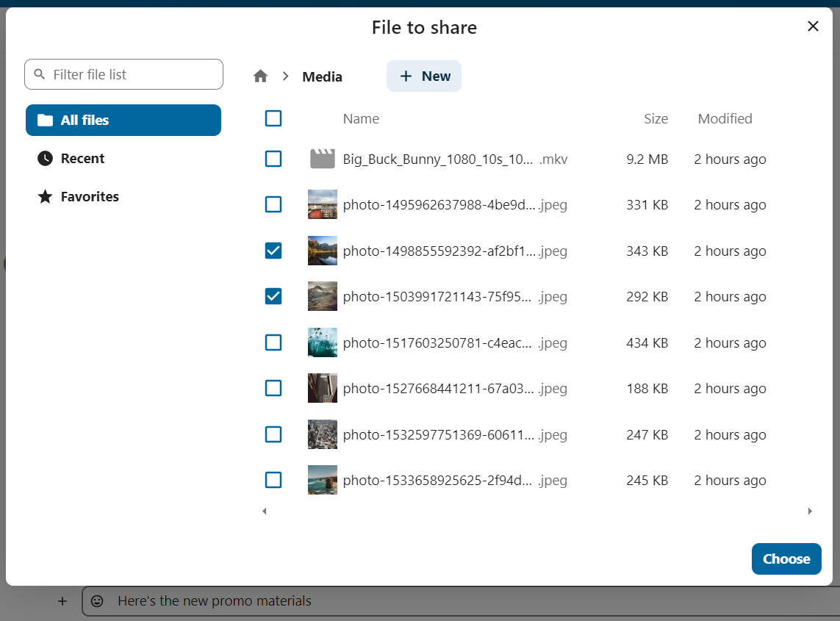Viewport: 840px width, 621px height.
Task: Check the box for photo-1495962637988
Action: click(273, 204)
